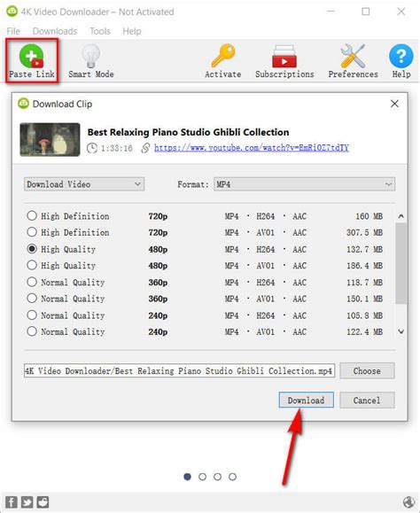Click the globe language icon
Viewport: 420px width, 513px height.
pyautogui.click(x=408, y=501)
